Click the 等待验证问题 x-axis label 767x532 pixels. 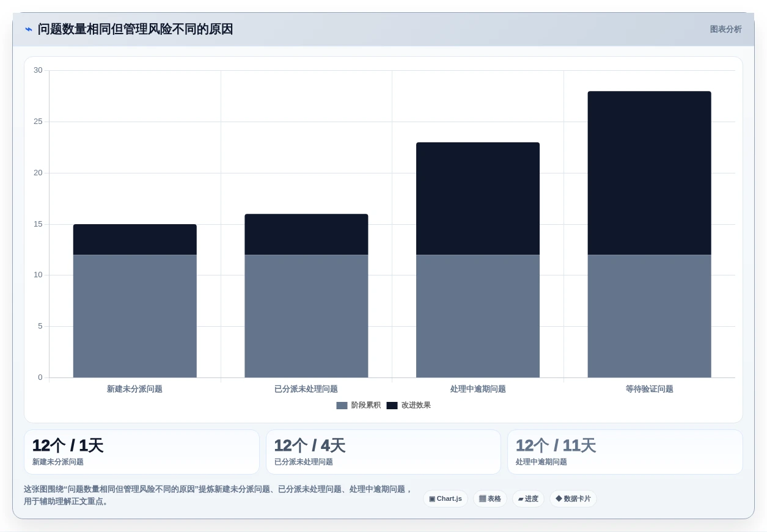(650, 389)
